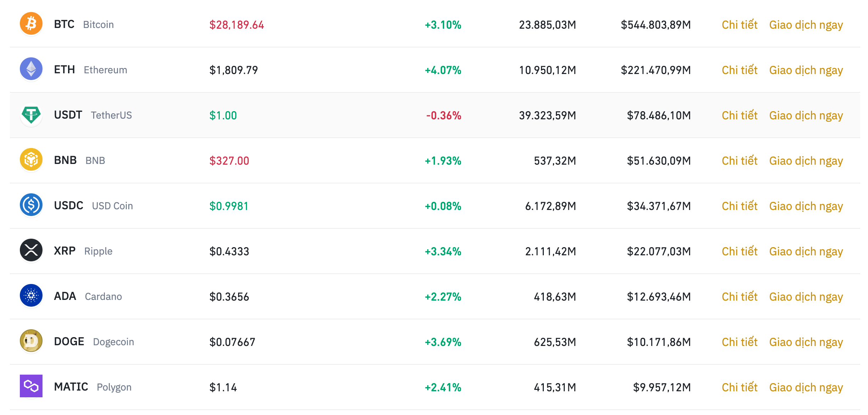
Task: Click the BNB coin icon
Action: [x=31, y=159]
